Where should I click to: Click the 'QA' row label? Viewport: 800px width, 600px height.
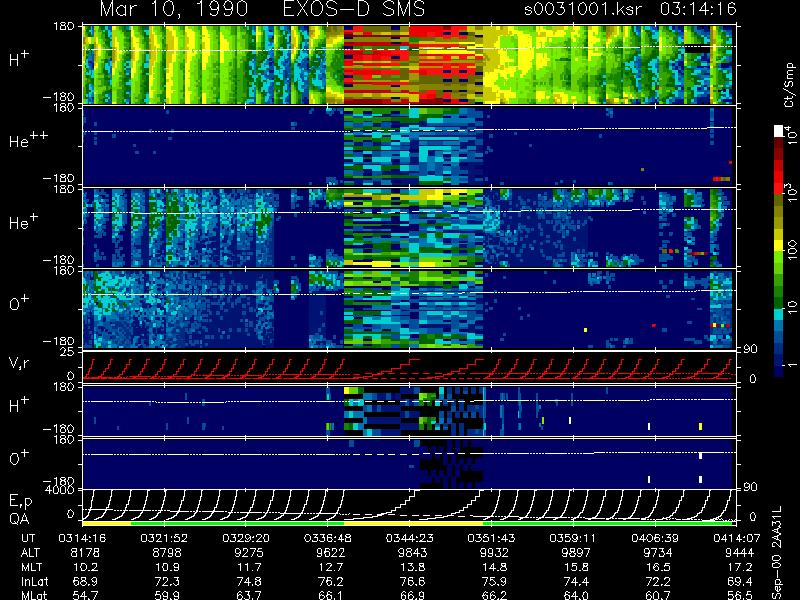point(18,519)
